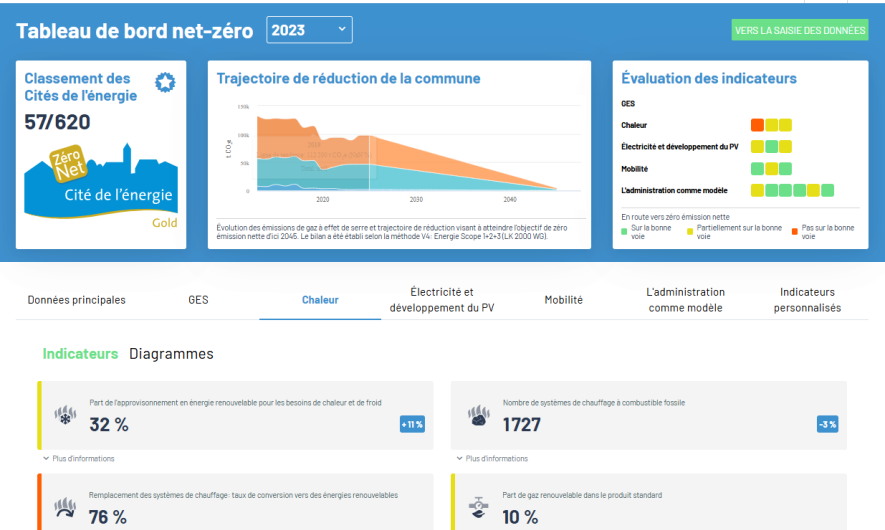The image size is (885, 530).
Task: Switch to the GES tab
Action: [198, 300]
